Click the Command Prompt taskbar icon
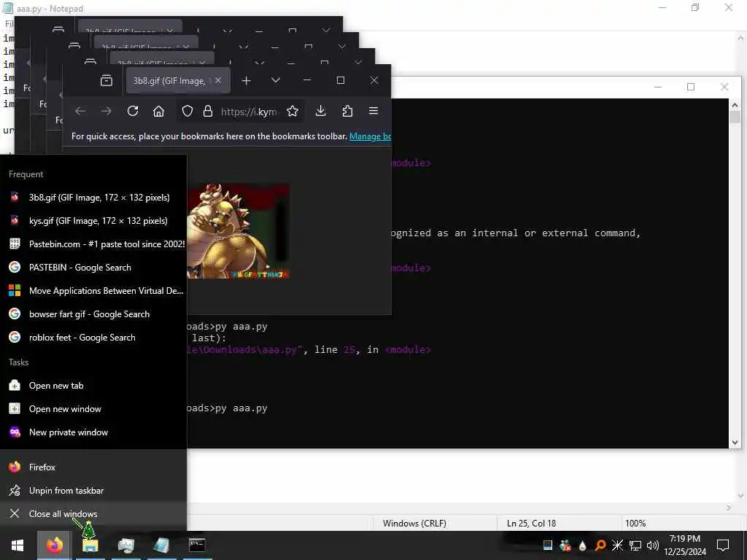The image size is (747, 560). pos(197,545)
